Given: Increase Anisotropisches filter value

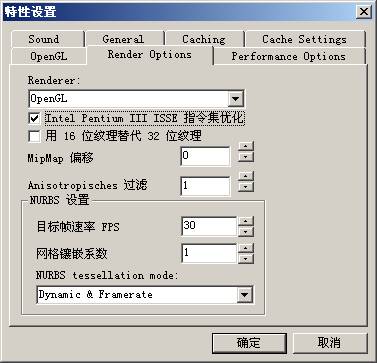Looking at the screenshot, I should click(x=246, y=176).
